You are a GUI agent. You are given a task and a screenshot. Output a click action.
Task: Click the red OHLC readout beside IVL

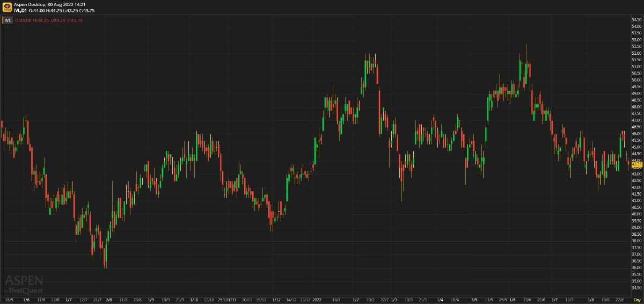coord(49,20)
